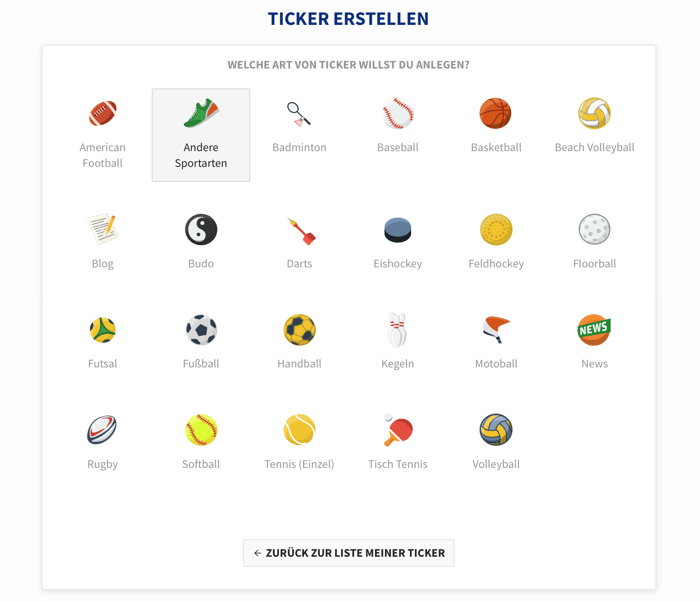Choose the Badminton racket icon

pyautogui.click(x=299, y=114)
